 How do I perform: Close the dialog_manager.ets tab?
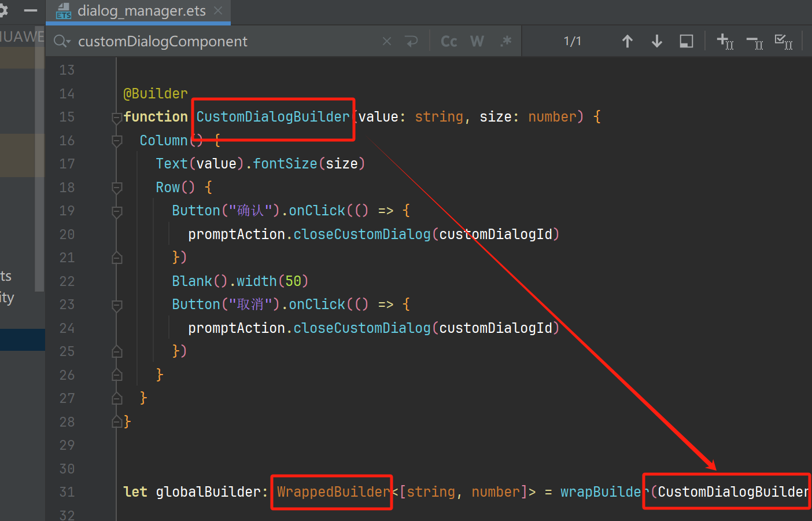click(x=218, y=11)
